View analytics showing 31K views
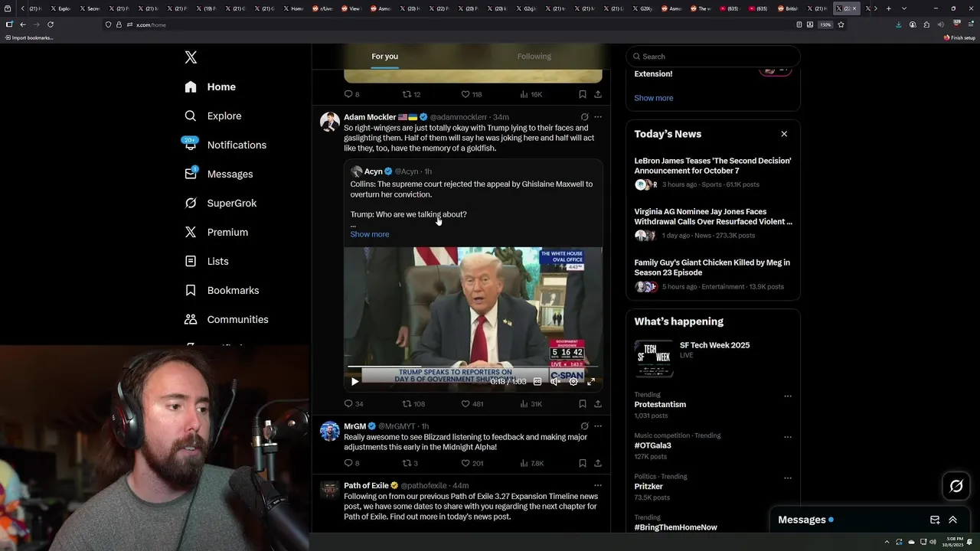 tap(531, 404)
